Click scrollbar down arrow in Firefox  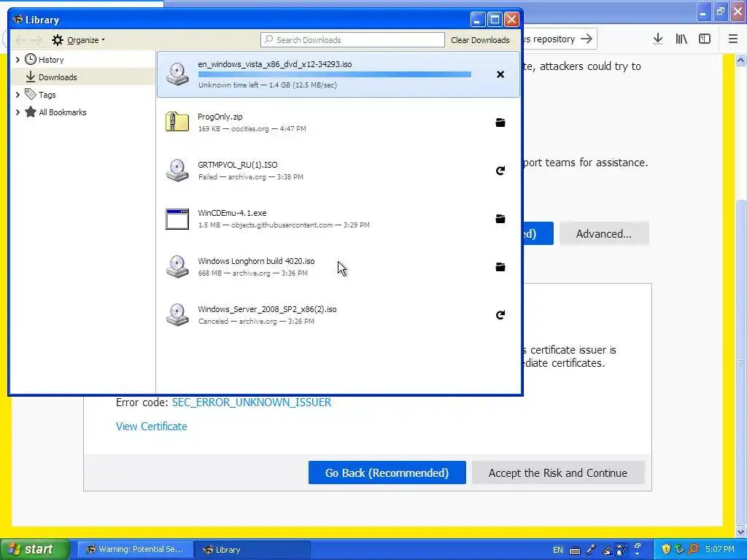click(741, 531)
